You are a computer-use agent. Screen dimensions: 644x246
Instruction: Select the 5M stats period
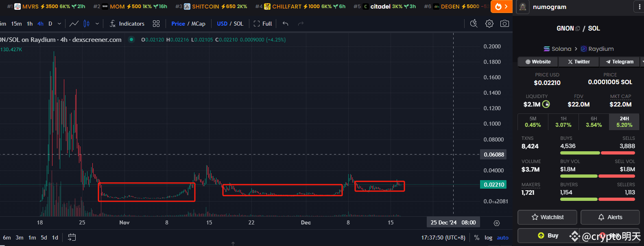pyautogui.click(x=533, y=122)
